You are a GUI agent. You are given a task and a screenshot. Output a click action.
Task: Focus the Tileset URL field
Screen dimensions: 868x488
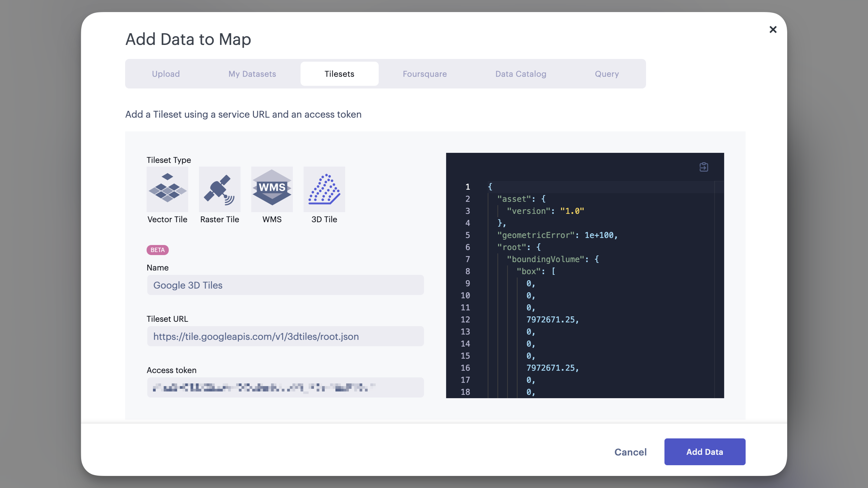(x=285, y=336)
